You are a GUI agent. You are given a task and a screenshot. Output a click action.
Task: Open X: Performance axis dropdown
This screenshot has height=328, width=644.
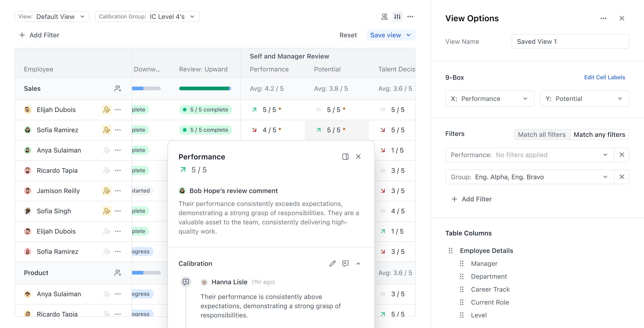489,99
